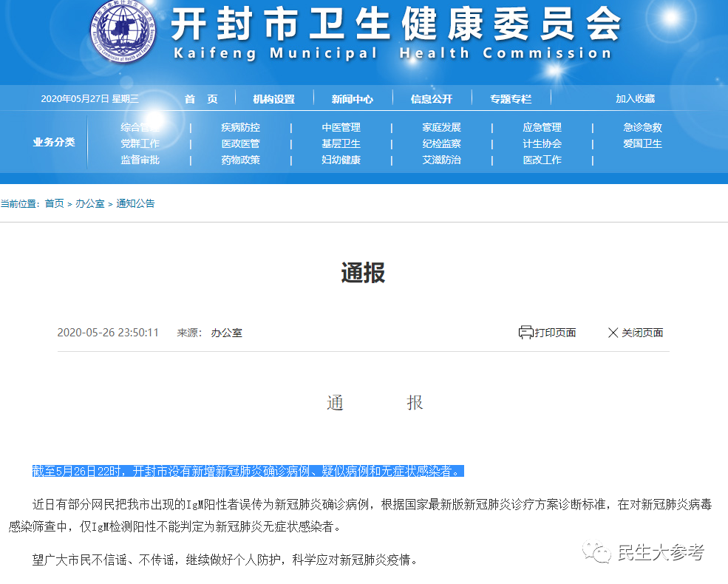The image size is (728, 584).
Task: Open the 中医管理 category link
Action: click(x=341, y=127)
